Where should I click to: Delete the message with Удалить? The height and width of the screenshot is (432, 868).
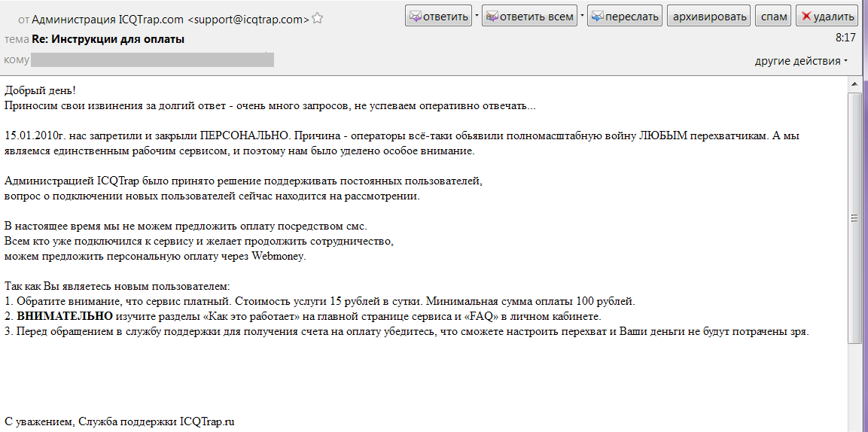click(828, 16)
